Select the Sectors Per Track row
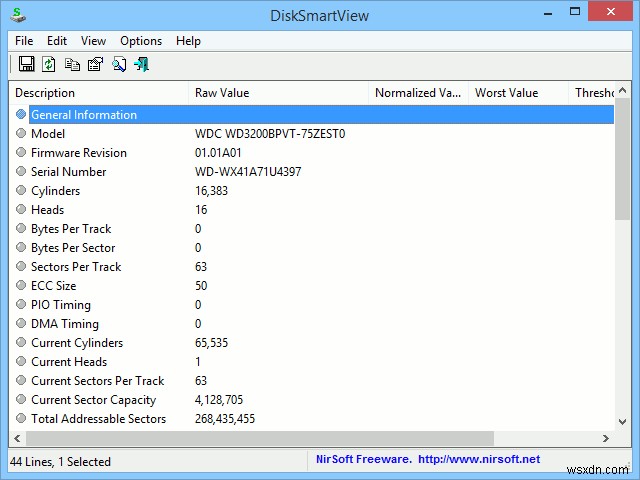 pyautogui.click(x=312, y=266)
